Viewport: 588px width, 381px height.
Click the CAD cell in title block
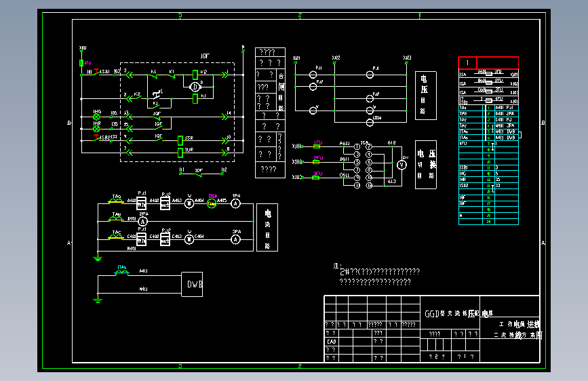(x=332, y=342)
